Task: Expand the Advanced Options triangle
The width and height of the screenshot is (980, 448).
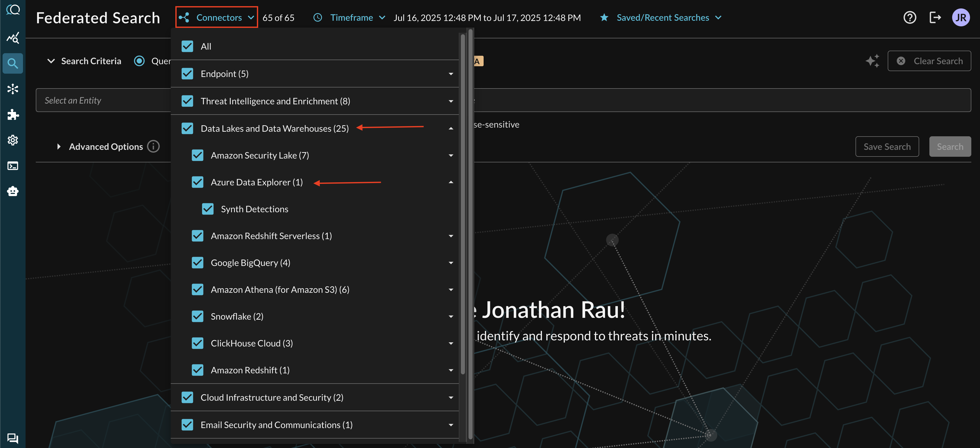Action: [x=59, y=147]
